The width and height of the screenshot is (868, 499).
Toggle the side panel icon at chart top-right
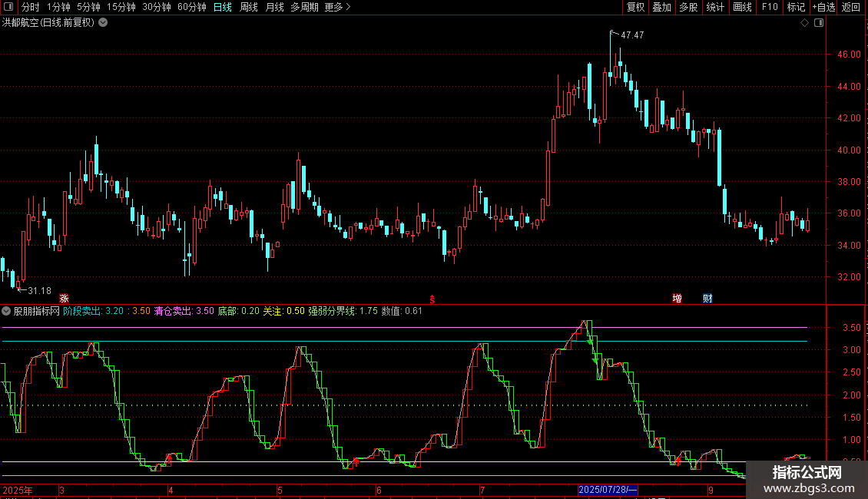click(819, 23)
